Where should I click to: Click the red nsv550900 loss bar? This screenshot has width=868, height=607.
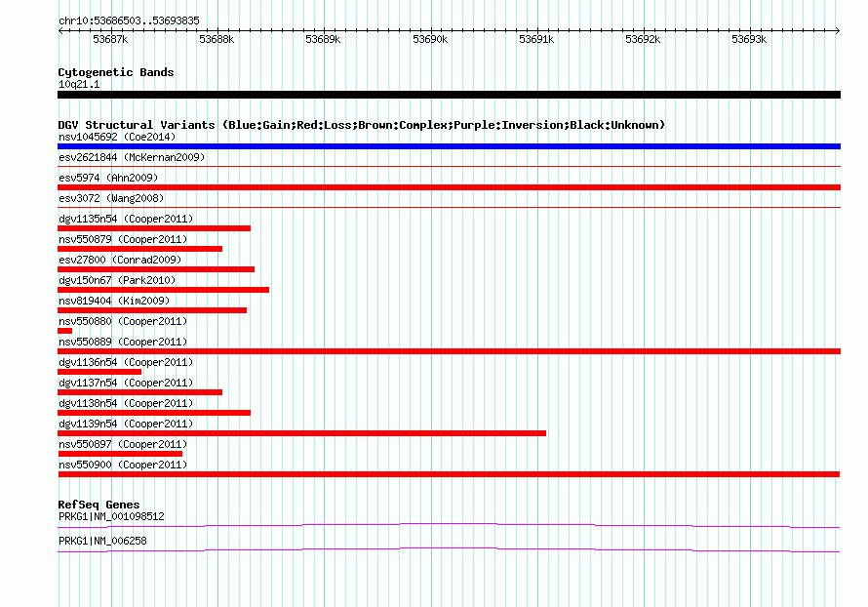point(449,474)
